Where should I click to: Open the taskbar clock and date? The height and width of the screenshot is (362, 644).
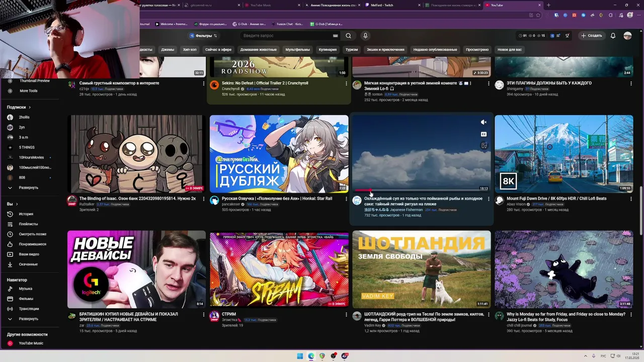pyautogui.click(x=632, y=356)
